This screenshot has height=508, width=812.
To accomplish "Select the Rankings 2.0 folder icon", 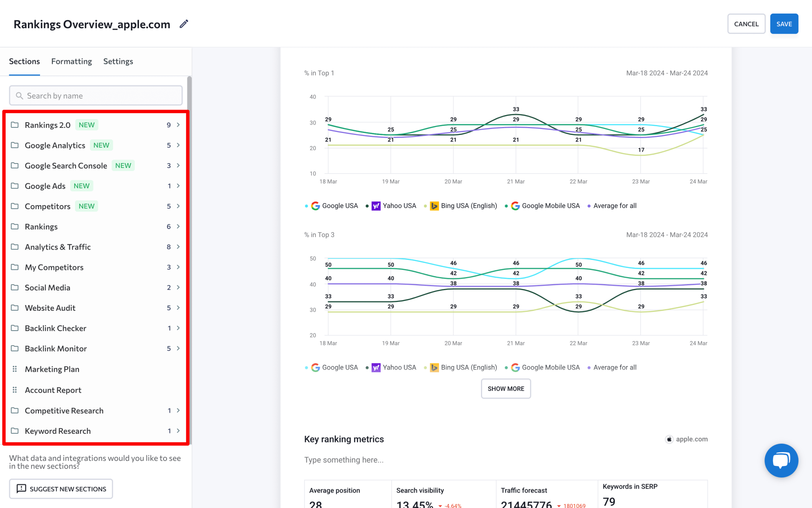I will (x=15, y=125).
